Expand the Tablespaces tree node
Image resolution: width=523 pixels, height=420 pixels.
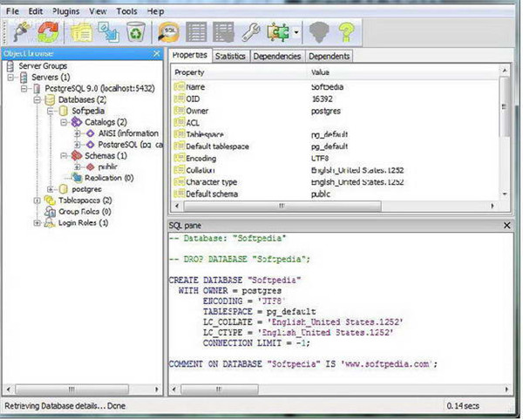click(37, 200)
